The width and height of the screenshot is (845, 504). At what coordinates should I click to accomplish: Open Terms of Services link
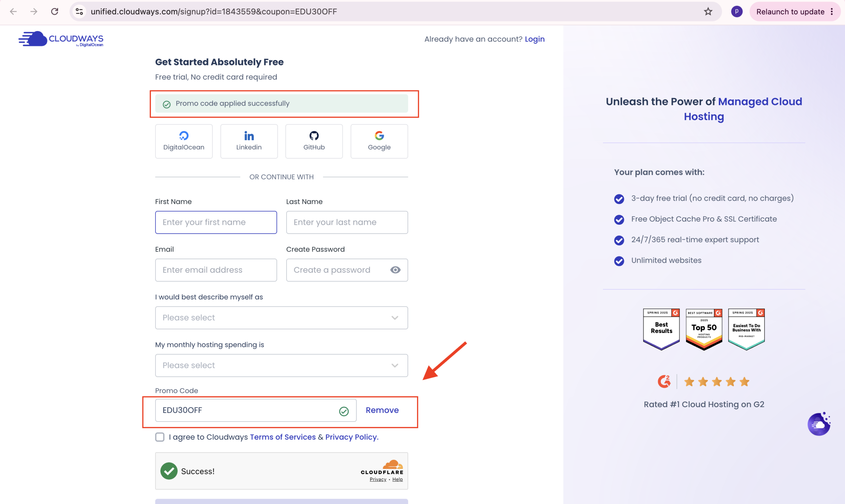283,437
